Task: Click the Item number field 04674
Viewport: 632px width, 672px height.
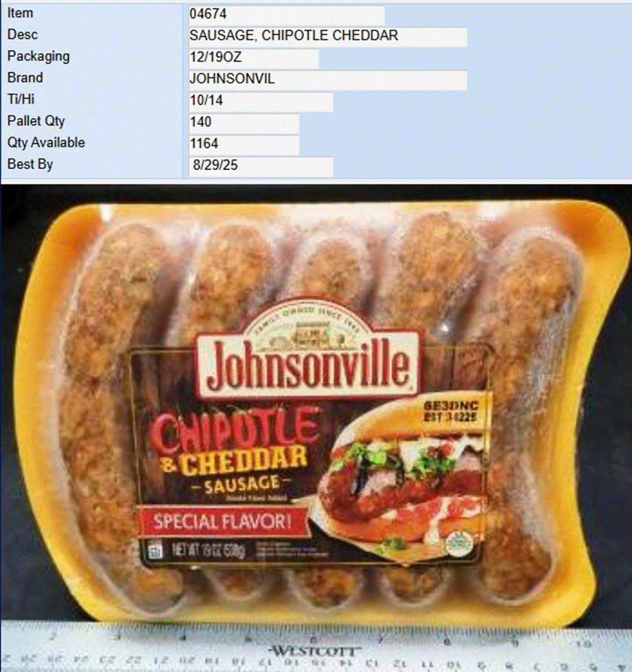Action: click(x=286, y=14)
